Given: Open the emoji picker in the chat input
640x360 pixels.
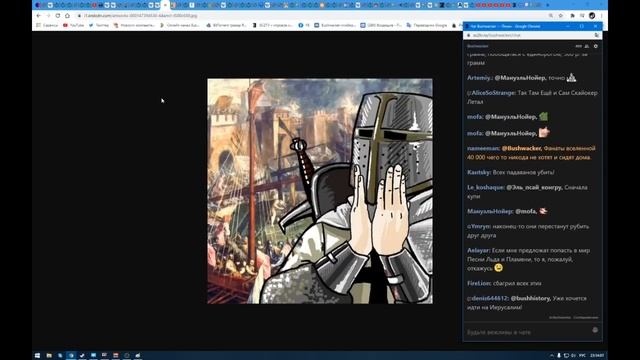Looking at the screenshot, I should coord(595,330).
